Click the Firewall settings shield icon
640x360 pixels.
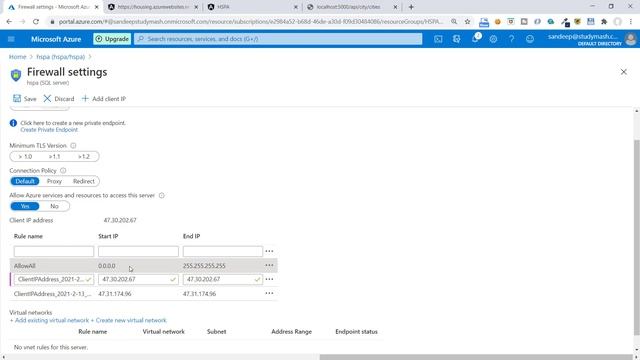click(x=16, y=75)
